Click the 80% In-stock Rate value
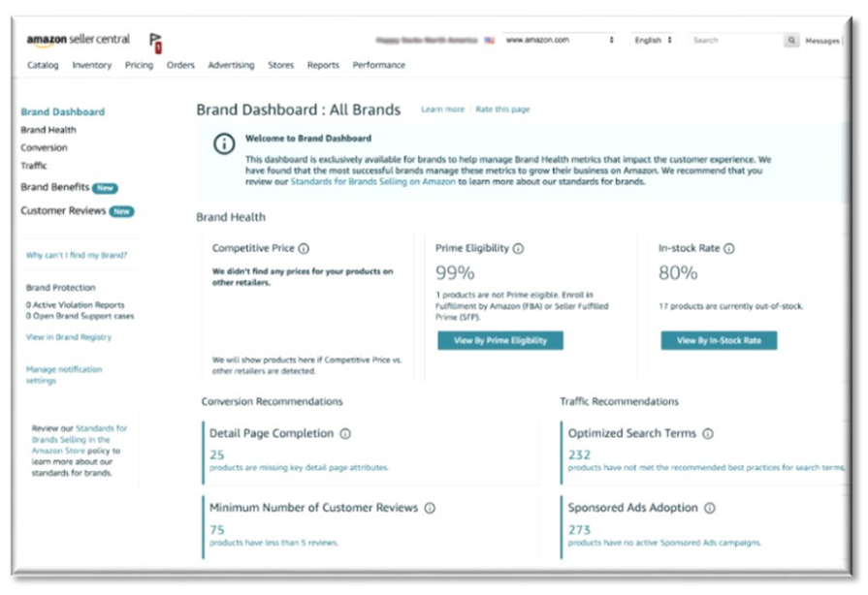 [678, 273]
